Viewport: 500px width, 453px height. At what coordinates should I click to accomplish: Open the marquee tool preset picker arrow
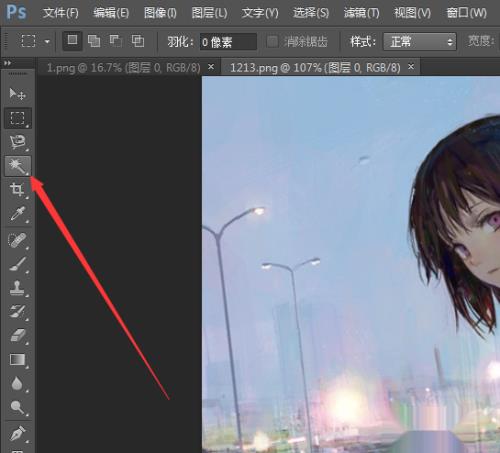[x=47, y=42]
